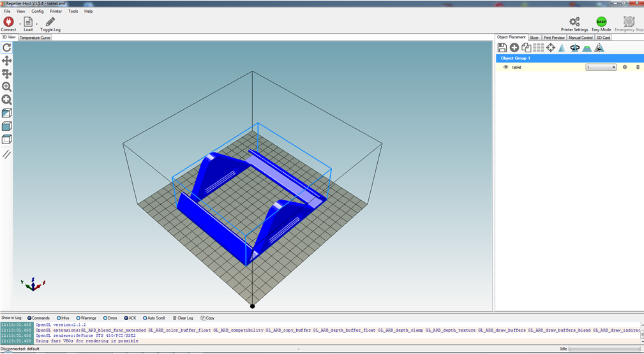Image resolution: width=644 pixels, height=354 pixels.
Task: Add object with plus icon
Action: [514, 48]
